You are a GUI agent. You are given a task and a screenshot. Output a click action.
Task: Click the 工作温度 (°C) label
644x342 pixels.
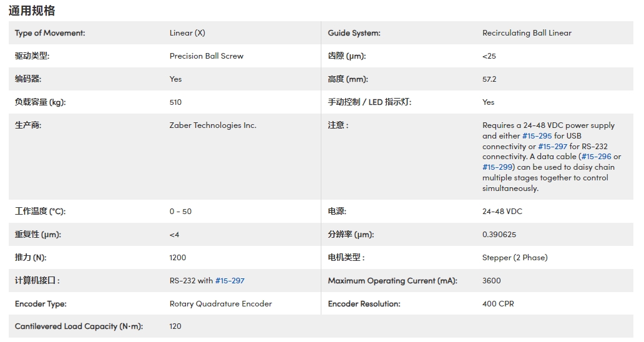pos(40,212)
